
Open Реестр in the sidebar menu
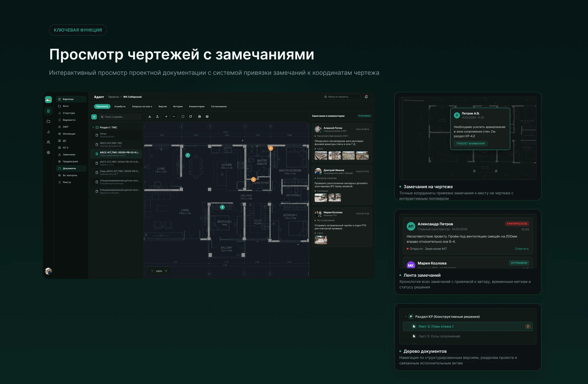[x=71, y=182]
